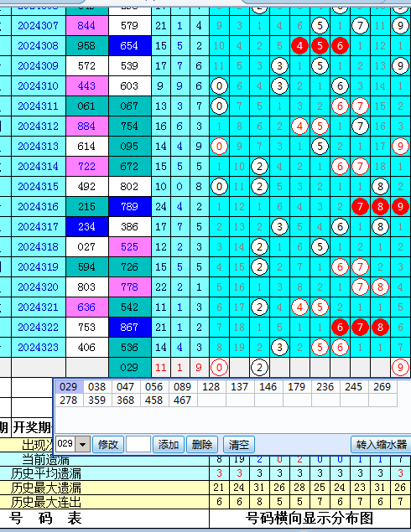The width and height of the screenshot is (411, 532).
Task: Click the 清空 button
Action: pos(239,445)
